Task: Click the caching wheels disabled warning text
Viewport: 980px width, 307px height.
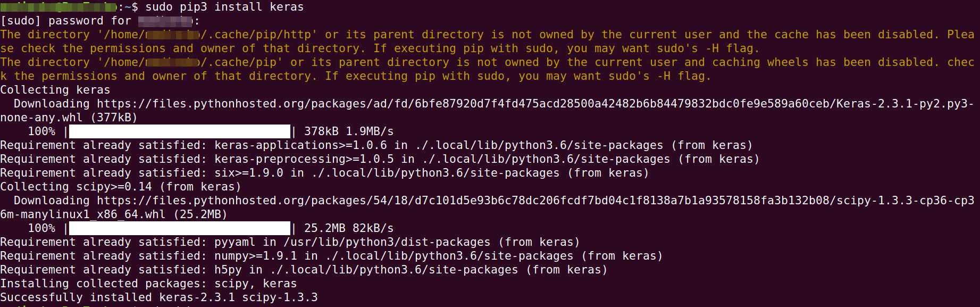Action: [487, 69]
